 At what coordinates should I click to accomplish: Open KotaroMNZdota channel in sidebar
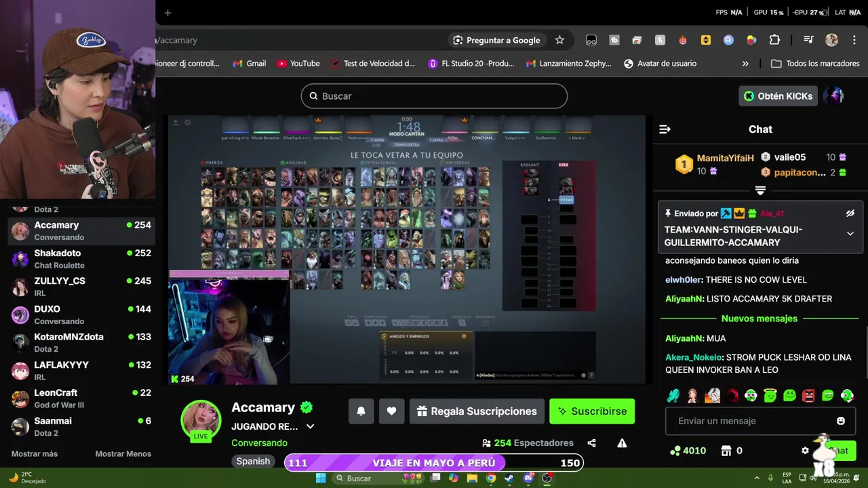point(81,342)
